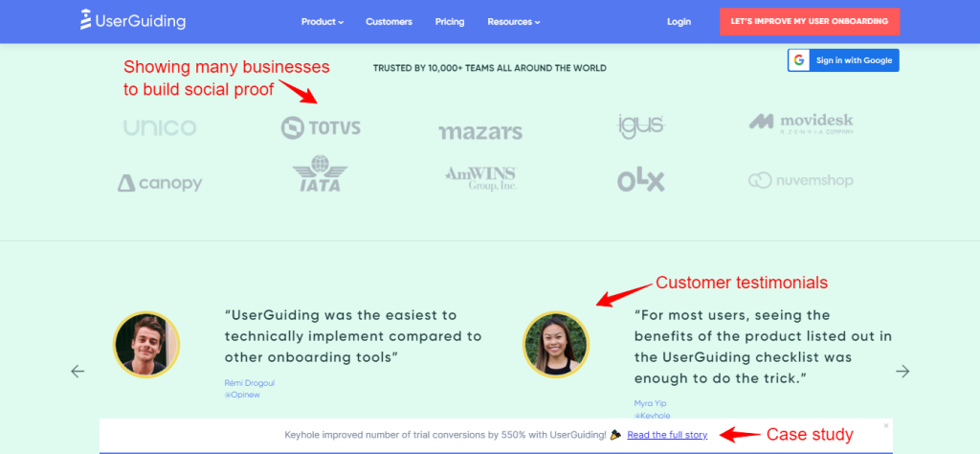The image size is (980, 454).
Task: Show next testimonial with right arrow
Action: tap(902, 372)
